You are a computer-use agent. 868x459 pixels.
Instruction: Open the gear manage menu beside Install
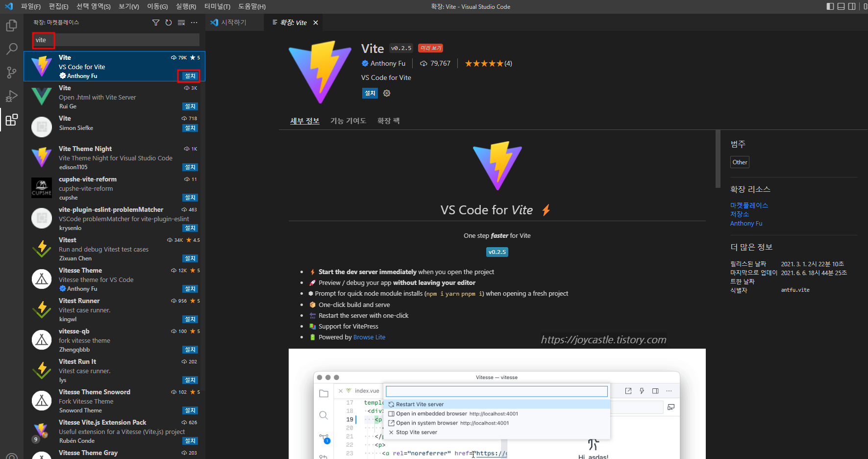tap(387, 93)
